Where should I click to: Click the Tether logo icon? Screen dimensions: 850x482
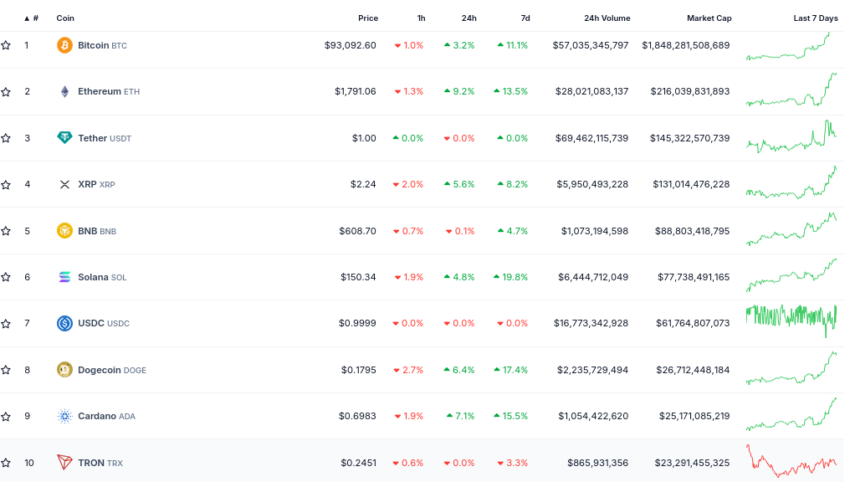pyautogui.click(x=65, y=138)
